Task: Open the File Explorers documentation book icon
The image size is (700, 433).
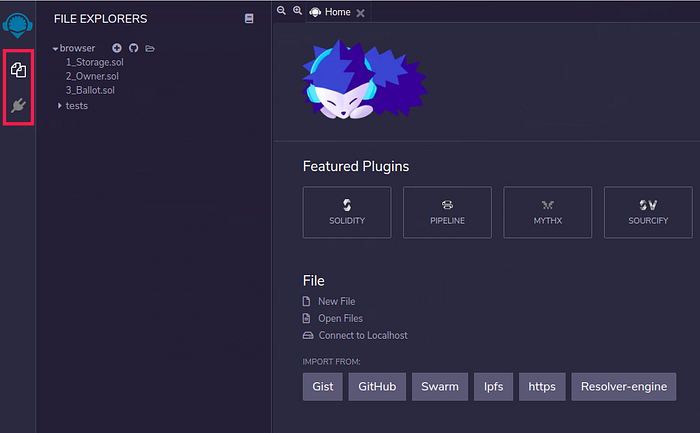Action: point(249,18)
